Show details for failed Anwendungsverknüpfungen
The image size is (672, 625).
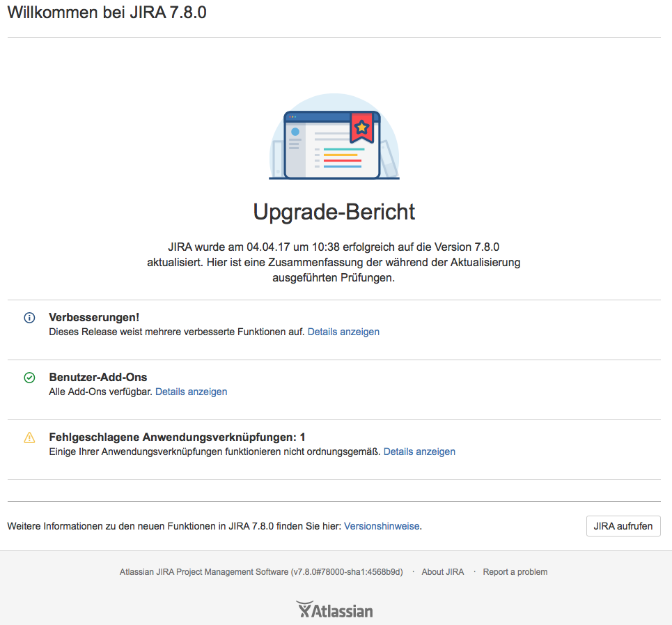pyautogui.click(x=419, y=452)
